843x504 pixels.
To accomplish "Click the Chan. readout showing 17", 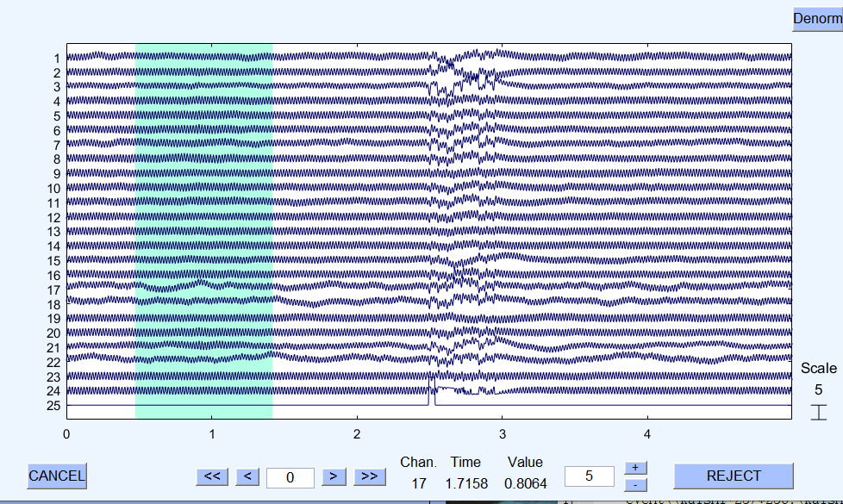I will click(x=419, y=483).
